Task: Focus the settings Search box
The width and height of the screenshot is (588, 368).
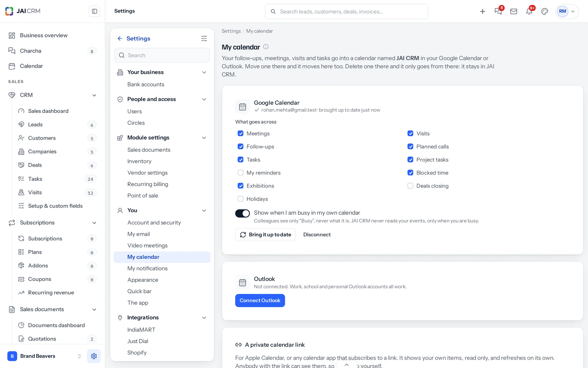Action: point(162,55)
